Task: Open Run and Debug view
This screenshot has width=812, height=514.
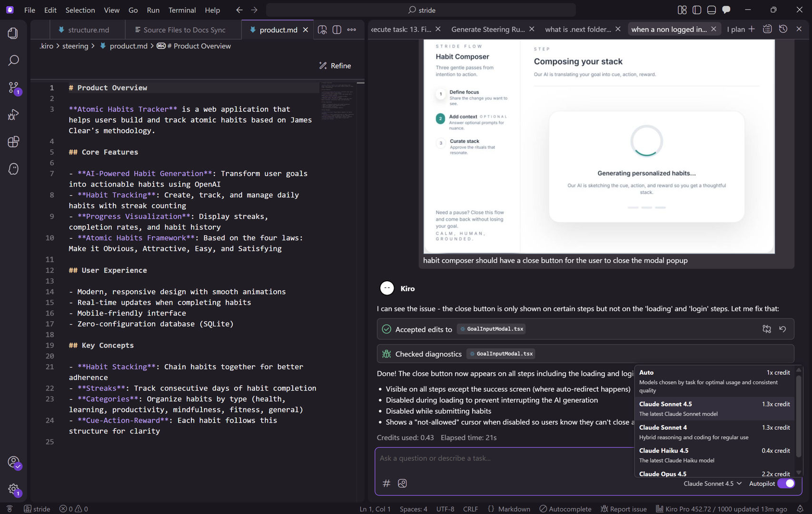Action: 13,115
